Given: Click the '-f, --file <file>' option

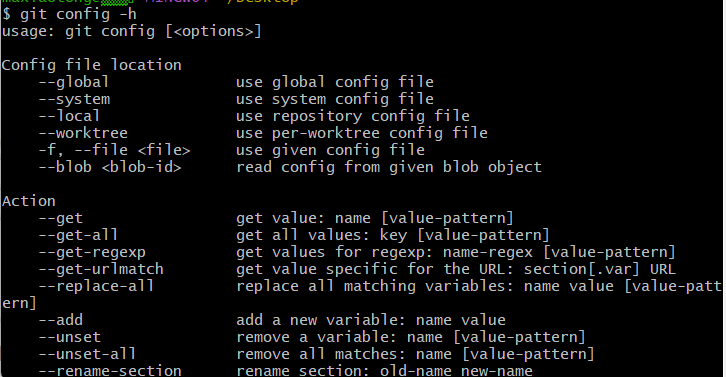Looking at the screenshot, I should [x=115, y=150].
